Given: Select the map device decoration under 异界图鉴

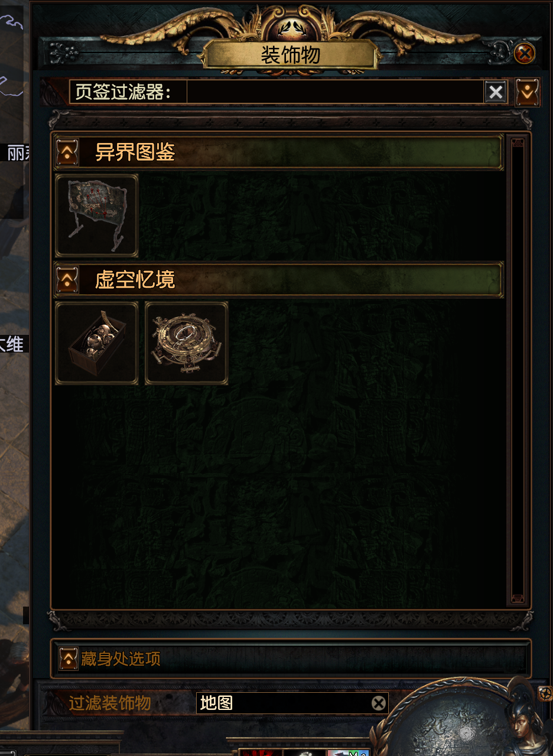Looking at the screenshot, I should (96, 216).
